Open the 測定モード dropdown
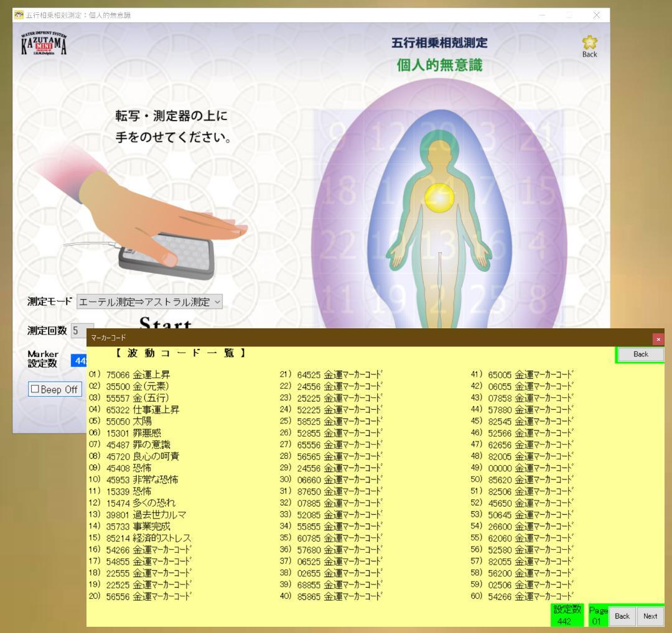This screenshot has width=672, height=633. [149, 302]
